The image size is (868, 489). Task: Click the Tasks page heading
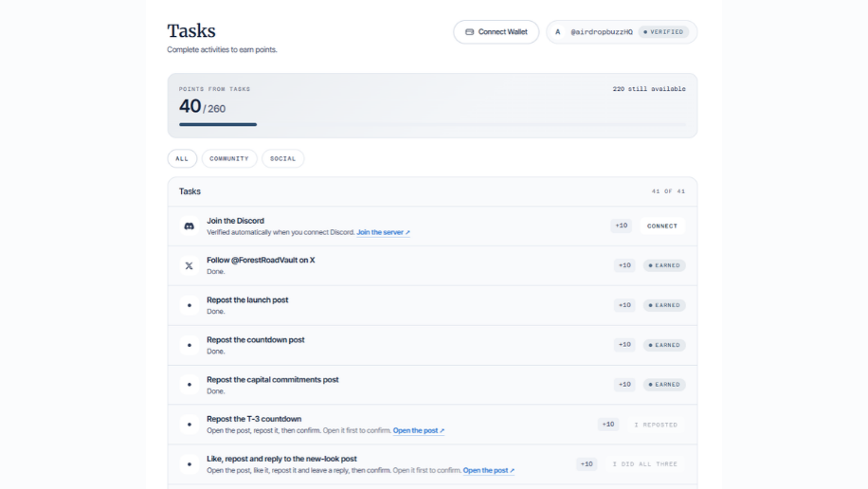click(x=191, y=31)
